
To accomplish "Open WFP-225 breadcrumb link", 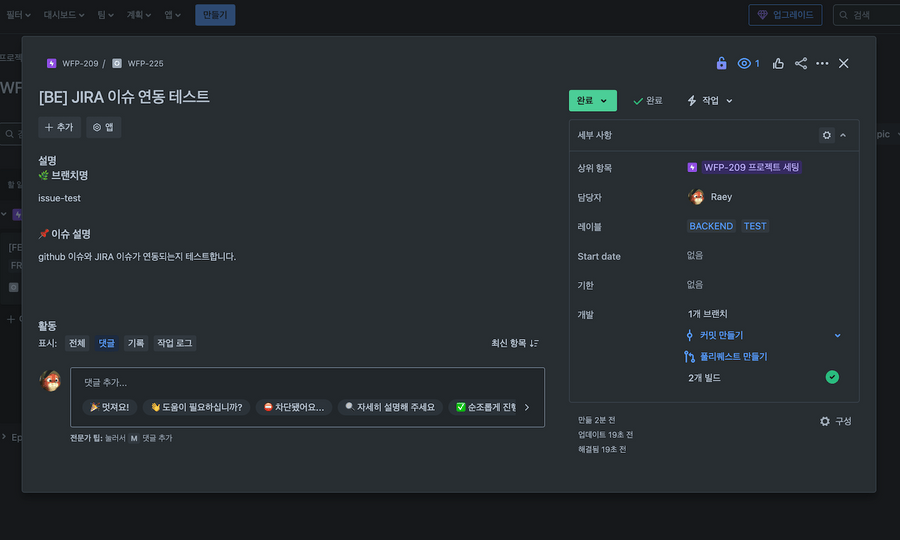I will pos(145,63).
